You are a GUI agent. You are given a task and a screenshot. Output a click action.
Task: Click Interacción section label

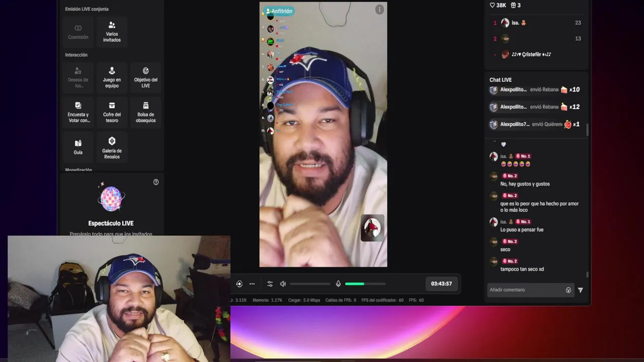[x=76, y=55]
